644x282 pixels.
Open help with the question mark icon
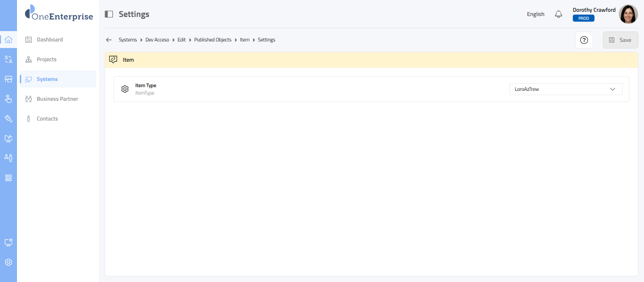(x=584, y=40)
